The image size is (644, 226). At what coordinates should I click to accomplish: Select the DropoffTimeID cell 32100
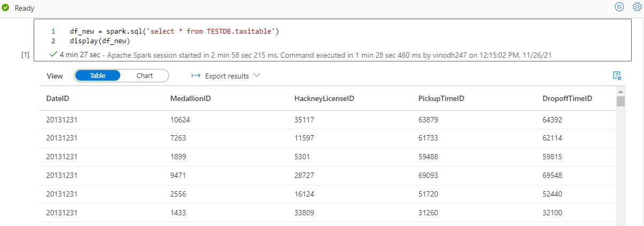(552, 212)
